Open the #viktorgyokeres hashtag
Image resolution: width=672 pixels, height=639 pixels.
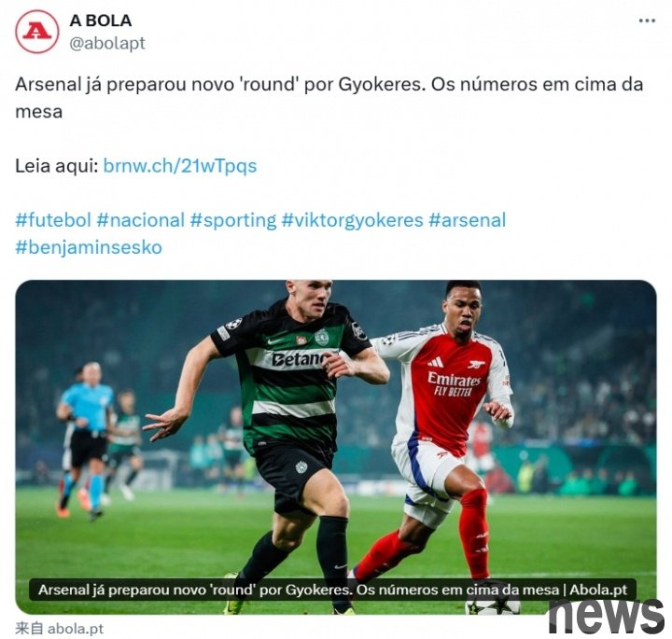(352, 220)
